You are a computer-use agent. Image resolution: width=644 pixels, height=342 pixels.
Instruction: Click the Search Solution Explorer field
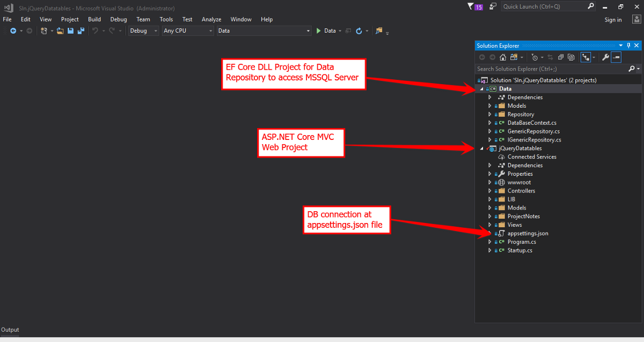coord(551,69)
